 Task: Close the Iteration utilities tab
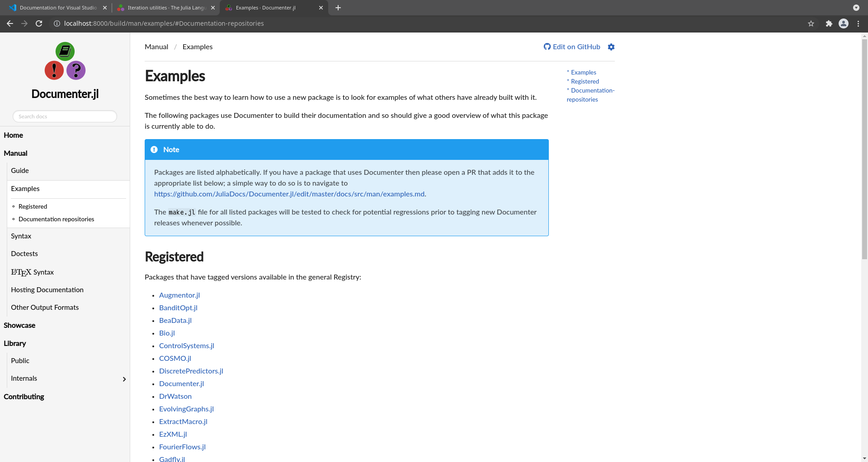click(213, 8)
